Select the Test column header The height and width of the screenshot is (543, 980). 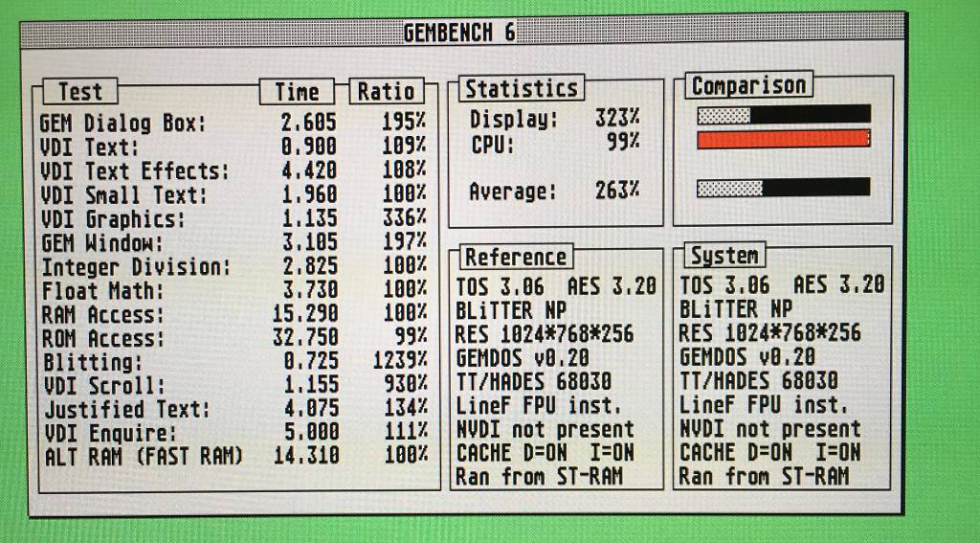pyautogui.click(x=80, y=91)
